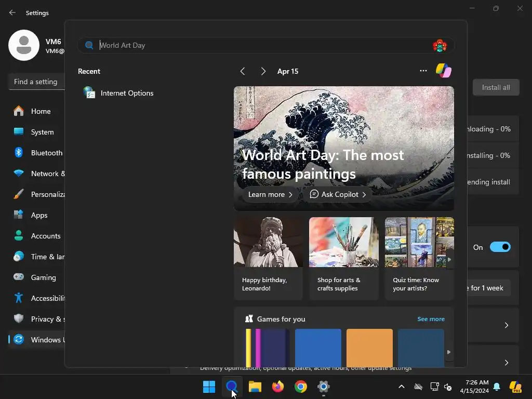Open Personalization in Settings sidebar
Image resolution: width=532 pixels, height=399 pixels.
point(37,194)
